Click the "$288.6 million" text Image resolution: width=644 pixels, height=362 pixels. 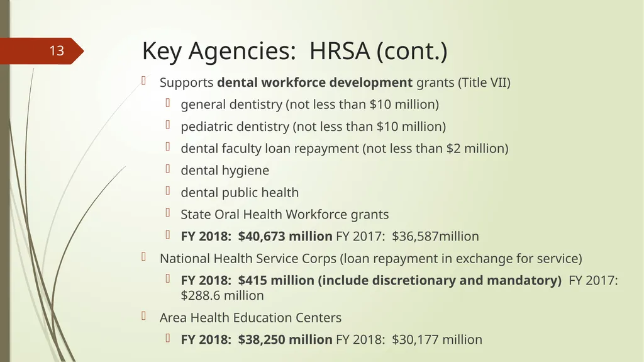(x=222, y=295)
